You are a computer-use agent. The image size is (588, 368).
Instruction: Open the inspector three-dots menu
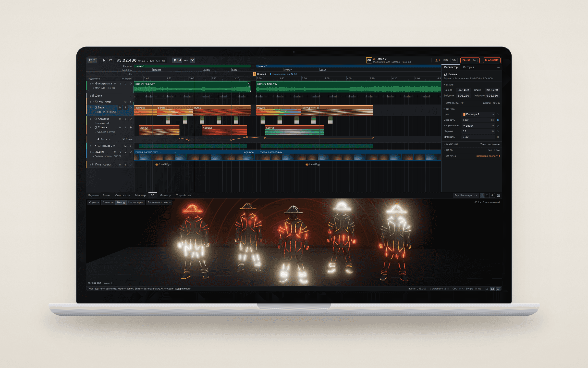(x=498, y=67)
